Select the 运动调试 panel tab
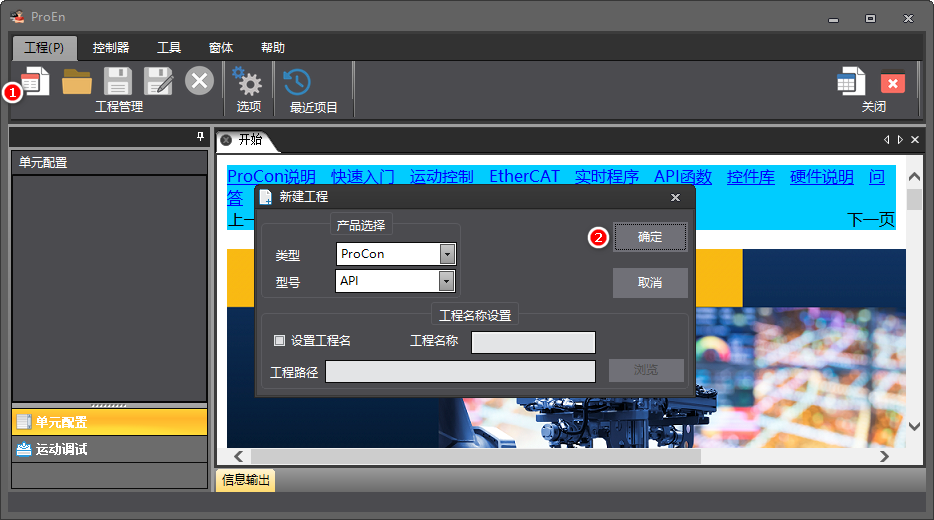This screenshot has width=934, height=520. 110,449
